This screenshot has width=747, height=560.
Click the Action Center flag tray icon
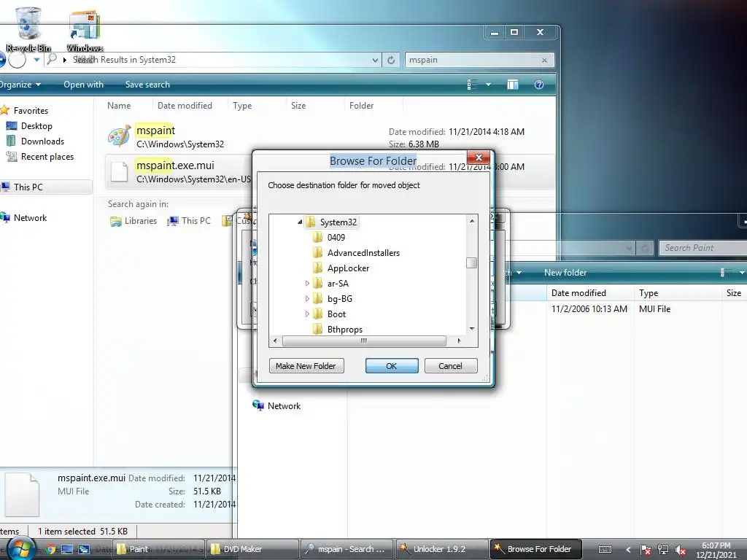[645, 550]
